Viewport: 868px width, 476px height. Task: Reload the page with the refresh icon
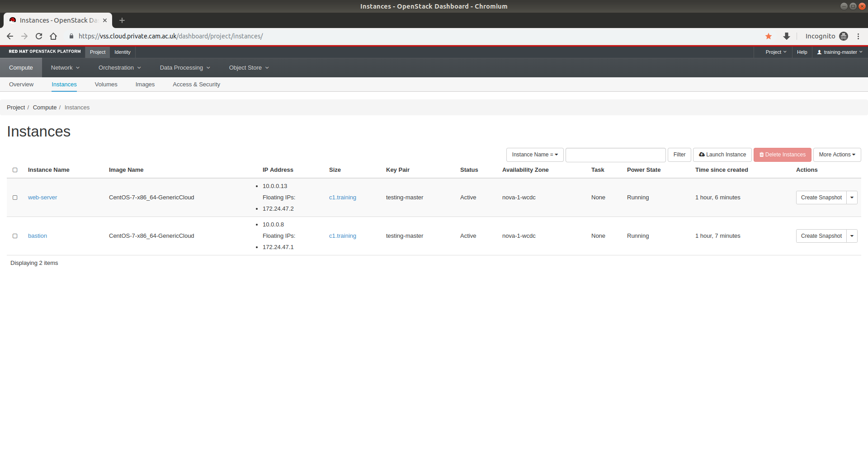coord(39,36)
